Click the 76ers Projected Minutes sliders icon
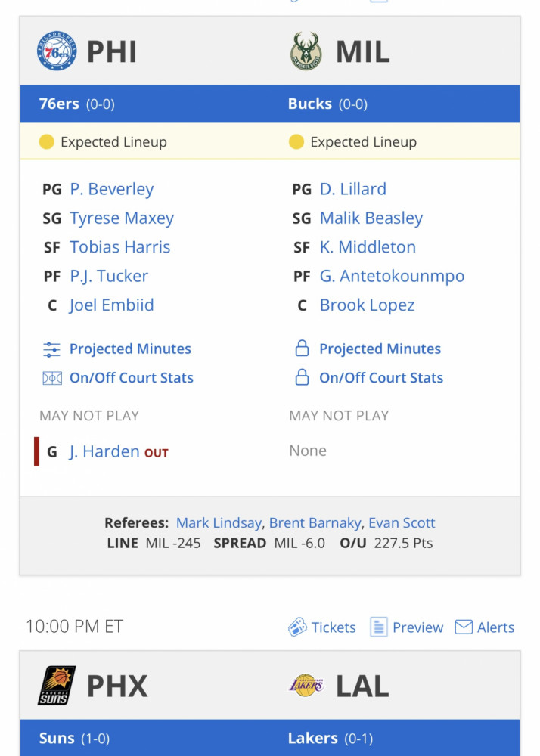The image size is (540, 756). coord(51,349)
